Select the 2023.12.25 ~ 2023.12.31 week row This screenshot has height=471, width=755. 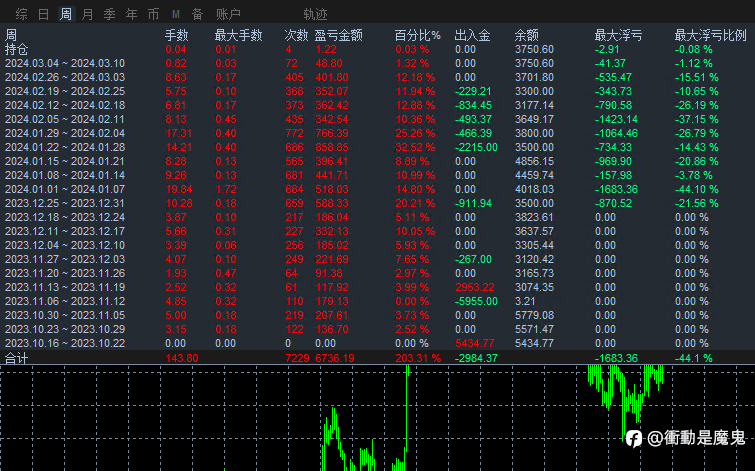tap(378, 203)
